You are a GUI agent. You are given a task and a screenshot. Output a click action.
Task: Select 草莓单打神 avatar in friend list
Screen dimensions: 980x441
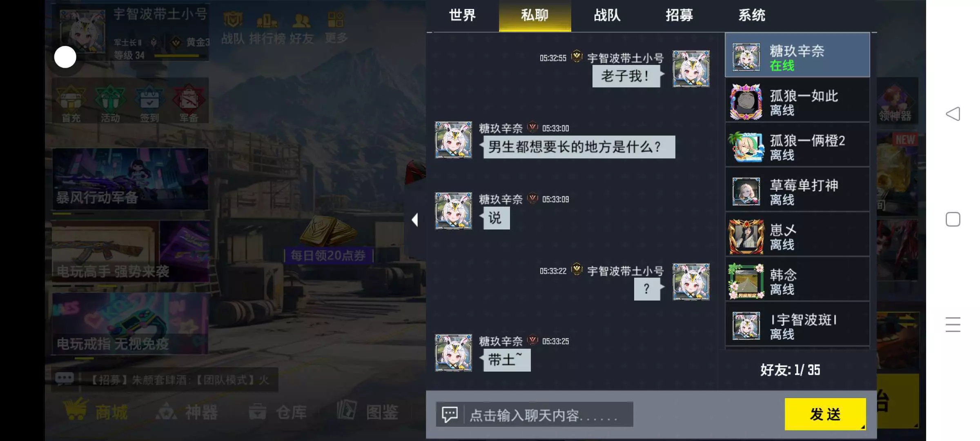(x=746, y=192)
